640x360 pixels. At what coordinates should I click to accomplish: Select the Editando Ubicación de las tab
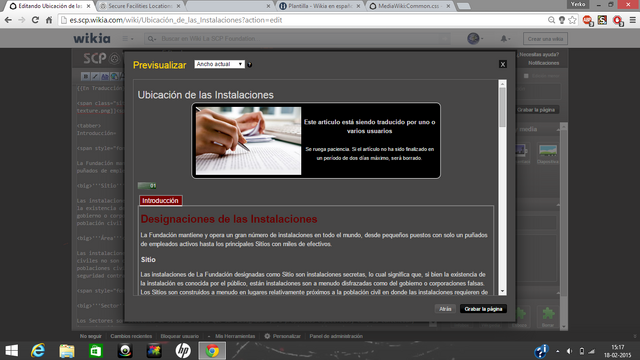(50, 6)
